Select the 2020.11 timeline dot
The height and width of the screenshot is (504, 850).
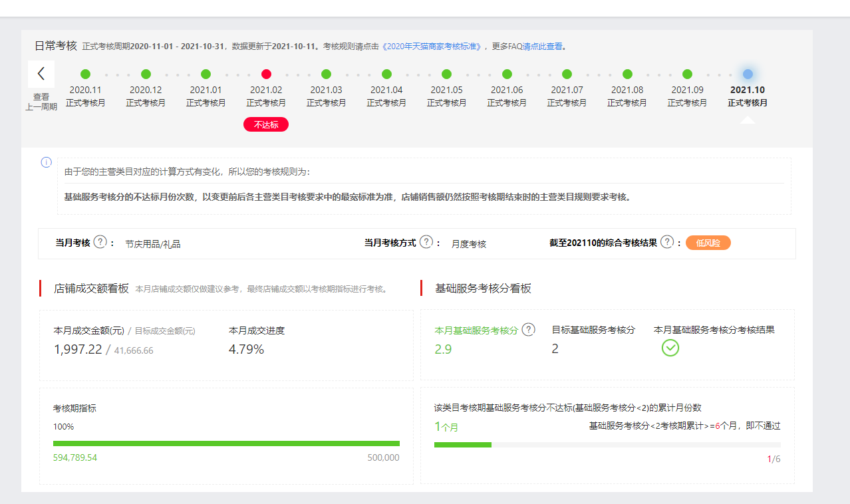(85, 74)
